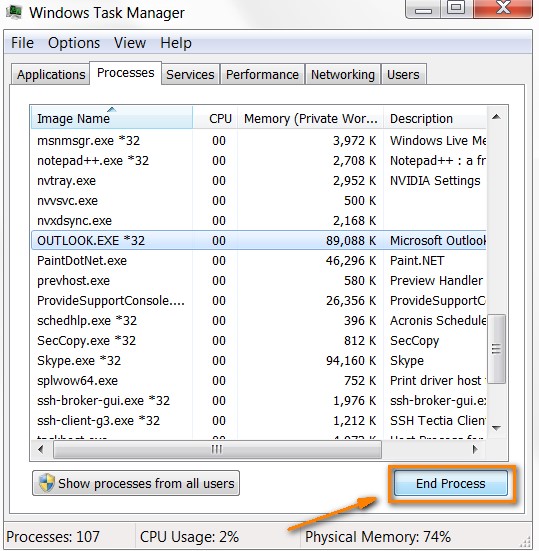This screenshot has height=551, width=539.
Task: Click the vertical scrollbar thumb
Action: coord(496,349)
